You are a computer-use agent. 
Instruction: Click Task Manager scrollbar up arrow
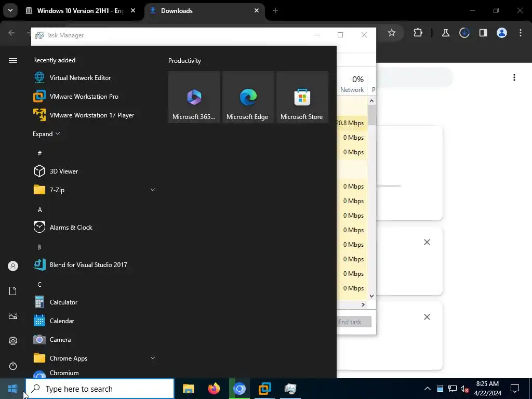pos(372,101)
